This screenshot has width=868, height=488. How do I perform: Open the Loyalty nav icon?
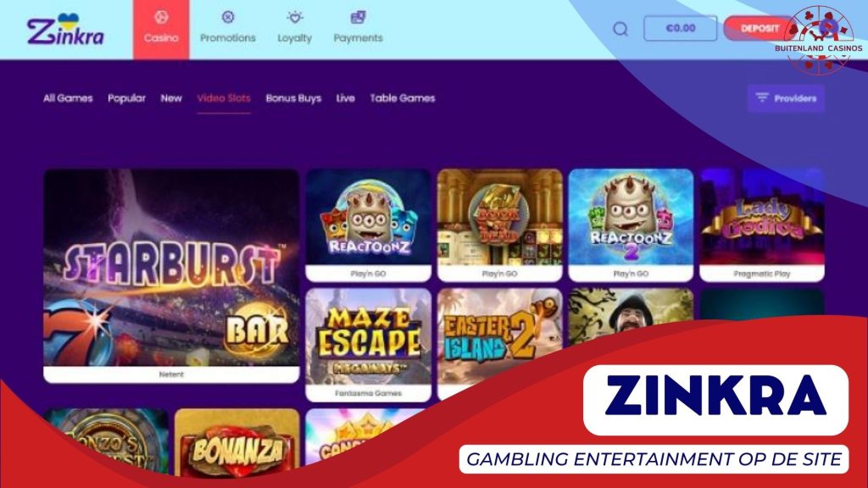click(294, 17)
